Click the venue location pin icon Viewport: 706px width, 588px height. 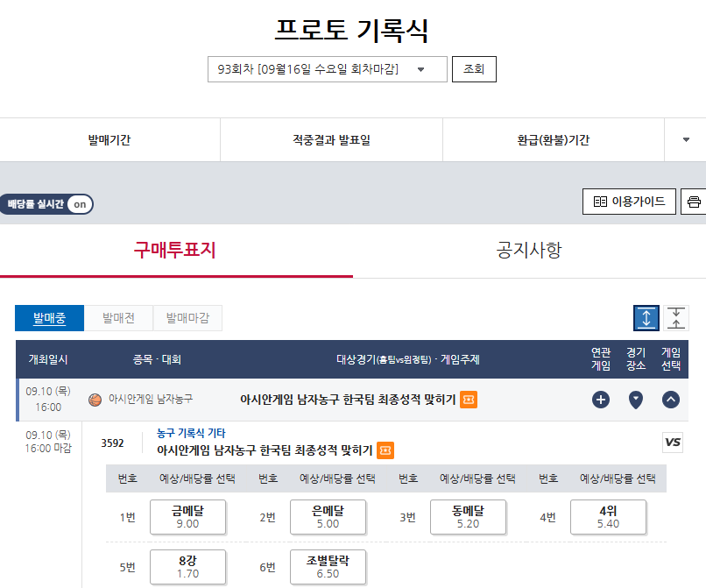(x=636, y=400)
